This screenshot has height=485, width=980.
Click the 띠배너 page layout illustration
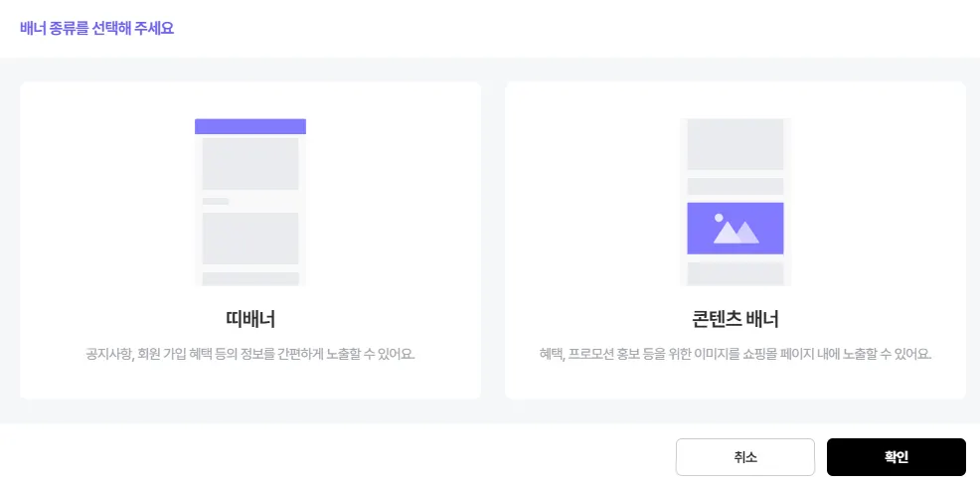[250, 202]
